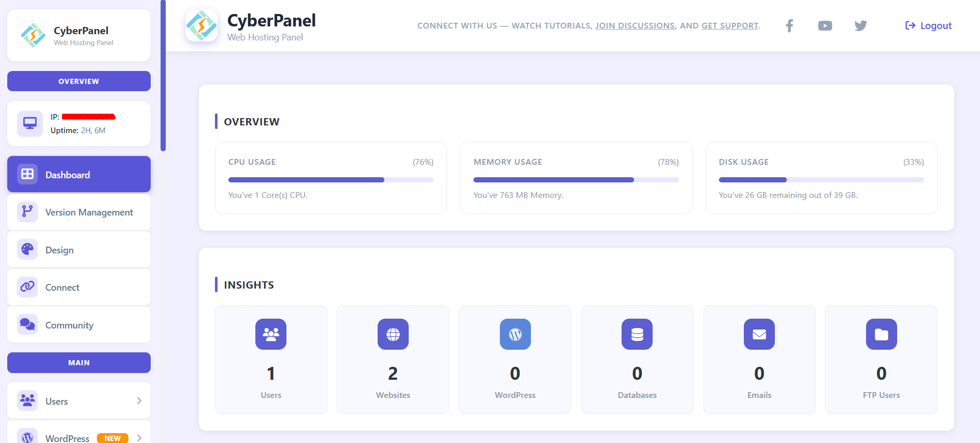Image resolution: width=980 pixels, height=443 pixels.
Task: Click the 'Databases' insight label
Action: tap(637, 395)
